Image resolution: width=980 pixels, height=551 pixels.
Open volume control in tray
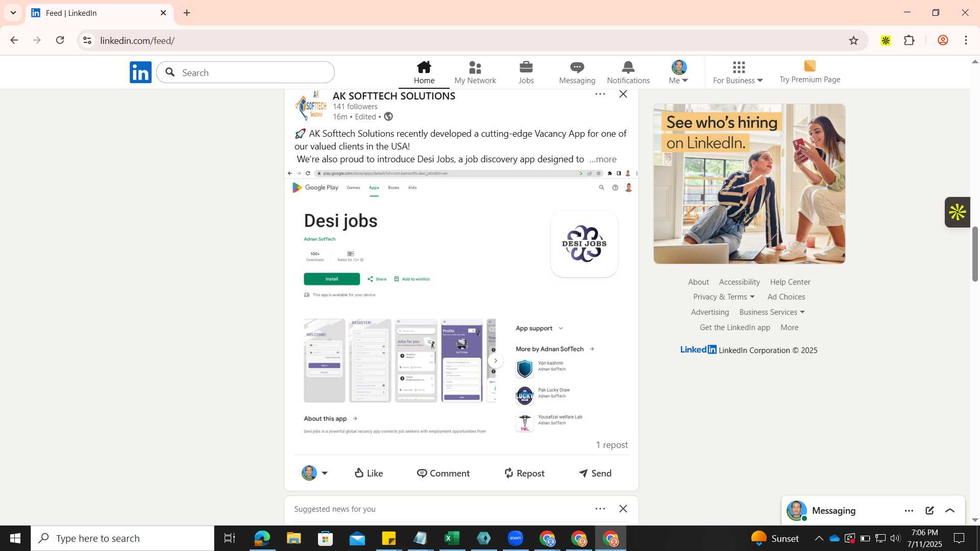click(895, 538)
